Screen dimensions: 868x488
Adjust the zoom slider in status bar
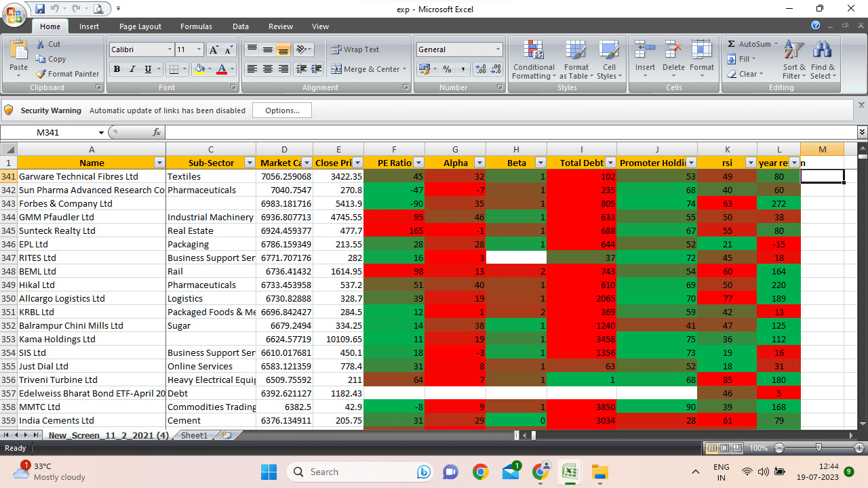click(x=819, y=448)
